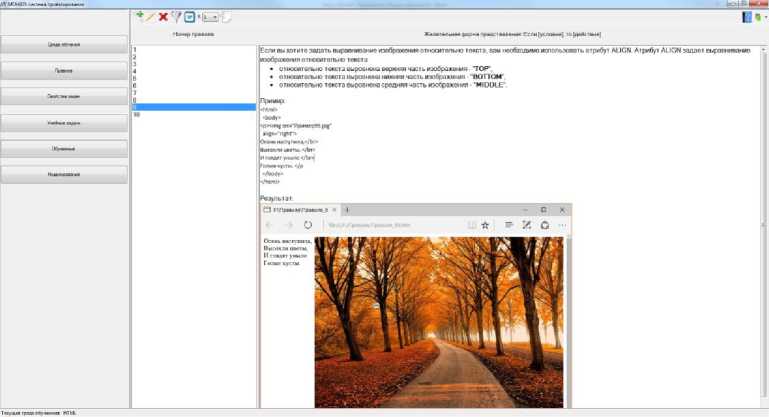Open the "Свойства задач" section
The height and width of the screenshot is (417, 769).
pyautogui.click(x=64, y=97)
